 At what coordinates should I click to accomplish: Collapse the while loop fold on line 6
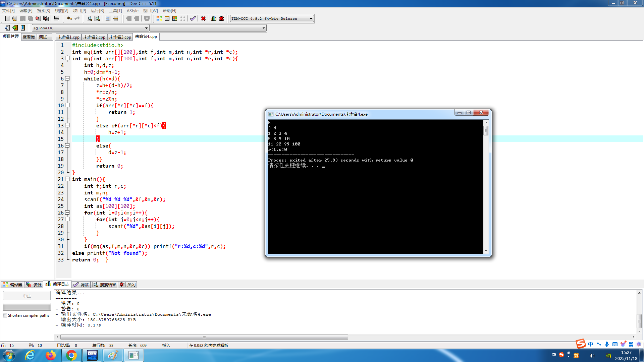click(67, 78)
